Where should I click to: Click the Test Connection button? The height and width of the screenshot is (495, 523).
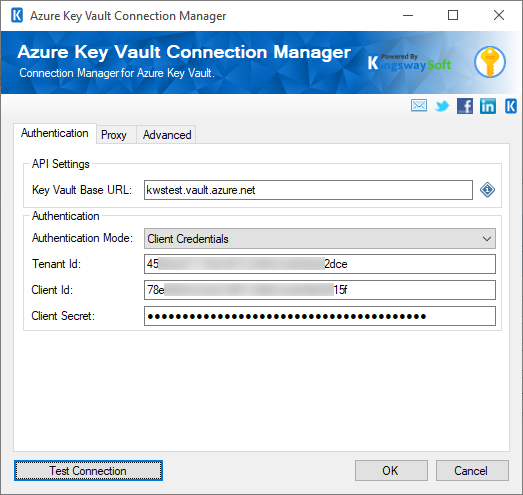click(88, 471)
